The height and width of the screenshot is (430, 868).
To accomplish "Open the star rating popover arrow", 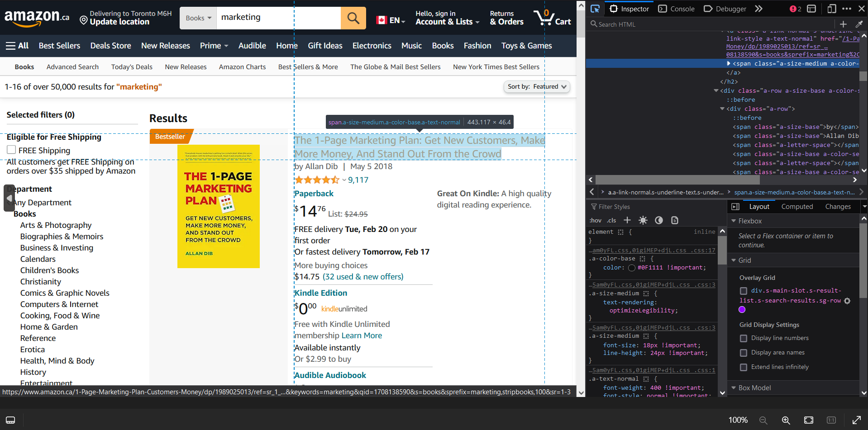I will 344,180.
